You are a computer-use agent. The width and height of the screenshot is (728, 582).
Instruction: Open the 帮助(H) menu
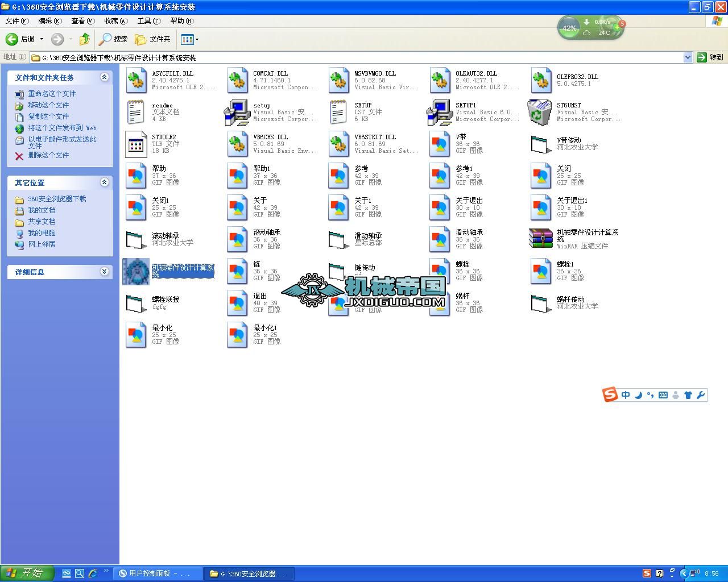pos(181,21)
